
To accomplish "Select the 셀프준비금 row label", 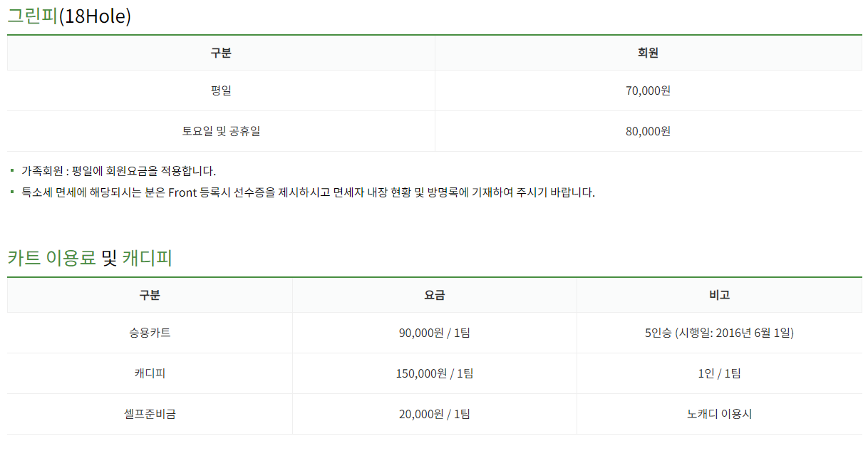I will [150, 414].
